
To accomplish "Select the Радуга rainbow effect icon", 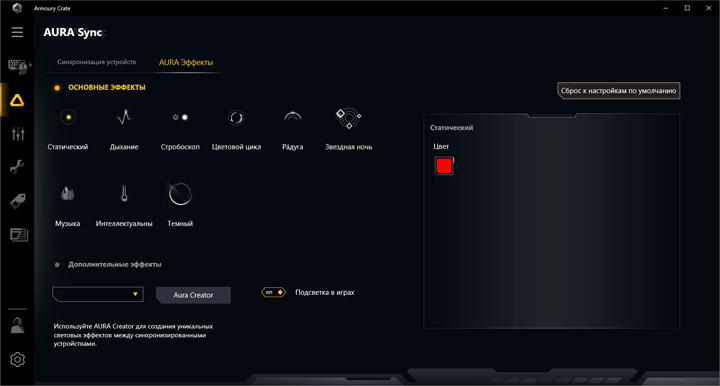I will 292,117.
